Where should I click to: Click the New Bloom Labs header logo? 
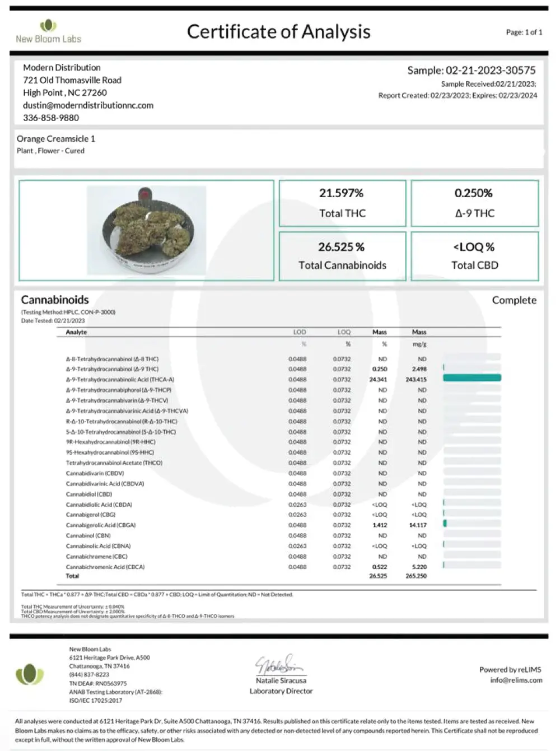(x=48, y=31)
